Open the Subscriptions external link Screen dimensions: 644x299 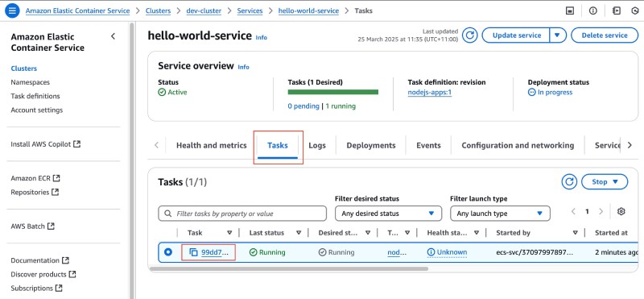click(36, 288)
